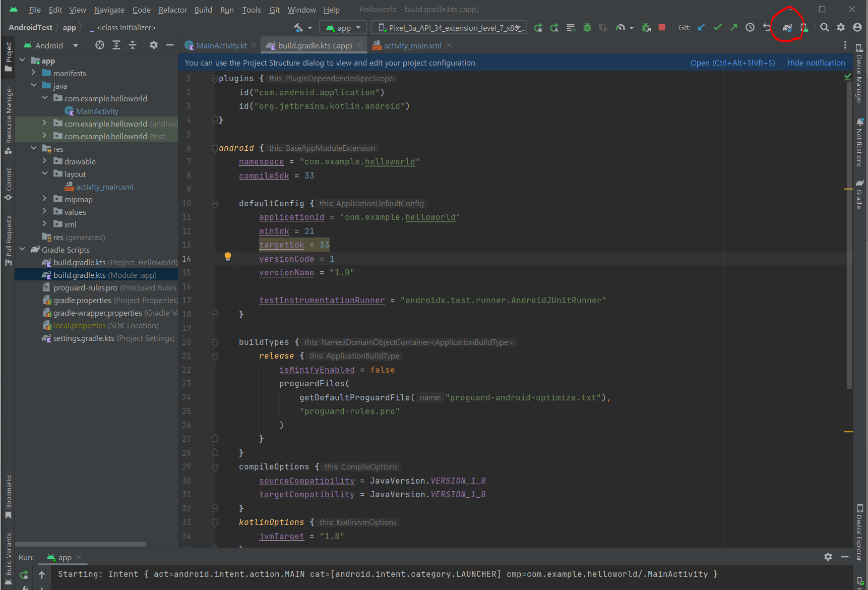Select MainActivity in the project tree
868x590 pixels.
(97, 111)
